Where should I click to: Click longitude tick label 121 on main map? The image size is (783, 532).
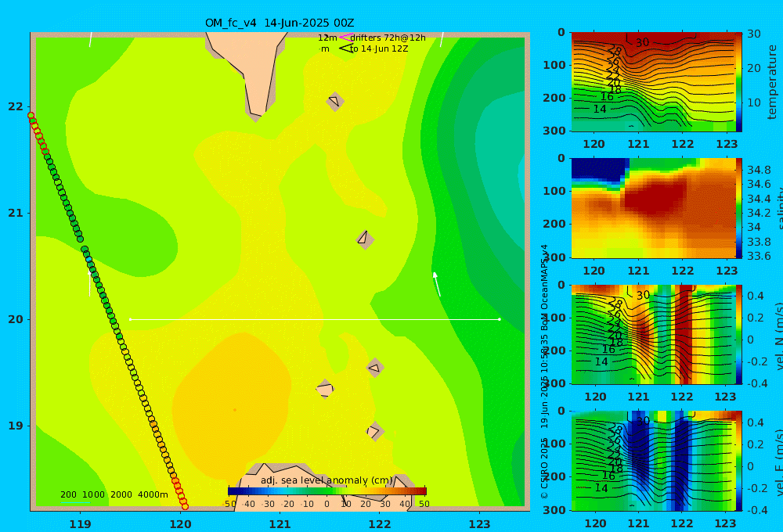tap(280, 524)
